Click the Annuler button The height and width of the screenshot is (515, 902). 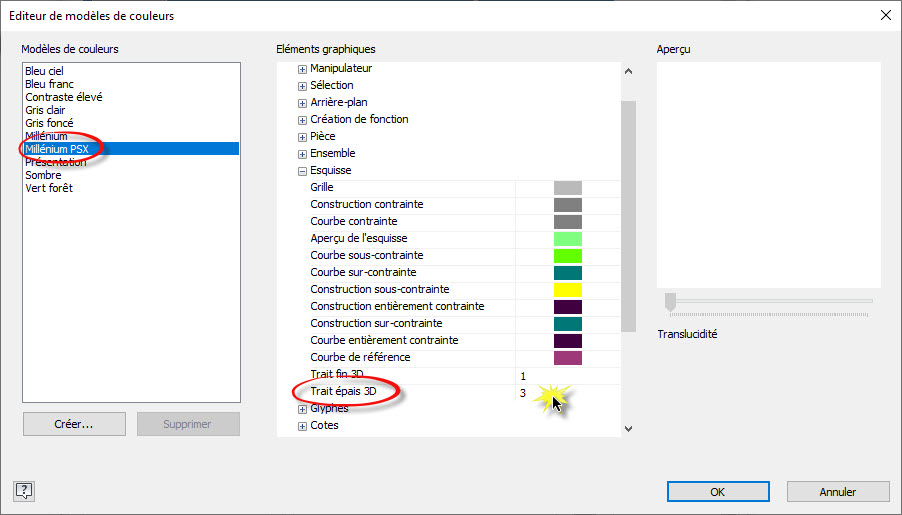click(838, 491)
